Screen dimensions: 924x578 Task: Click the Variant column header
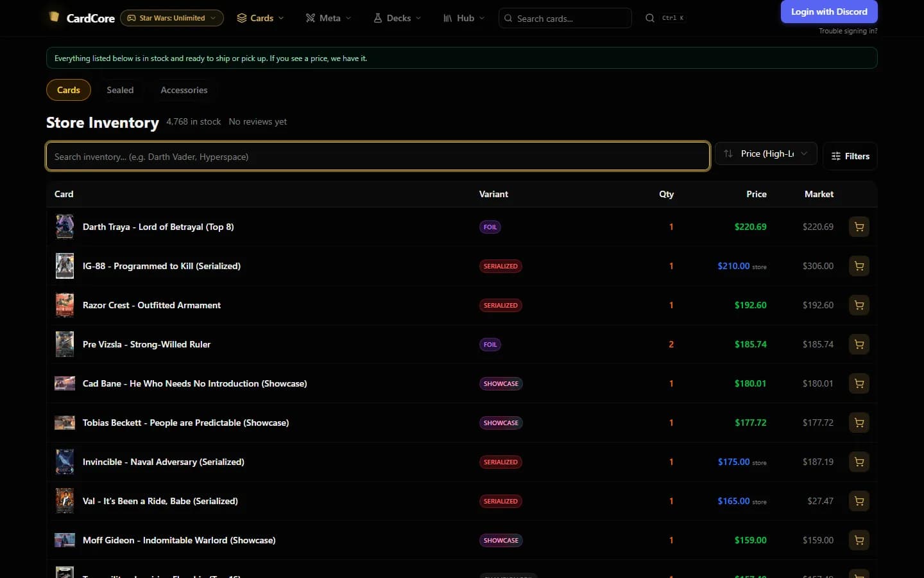pos(493,194)
